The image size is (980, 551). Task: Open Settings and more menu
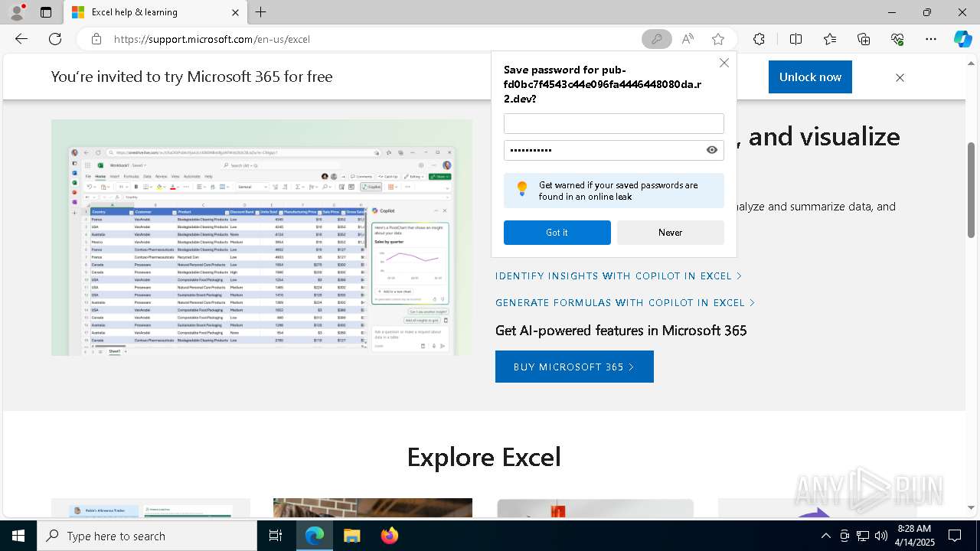pos(931,39)
